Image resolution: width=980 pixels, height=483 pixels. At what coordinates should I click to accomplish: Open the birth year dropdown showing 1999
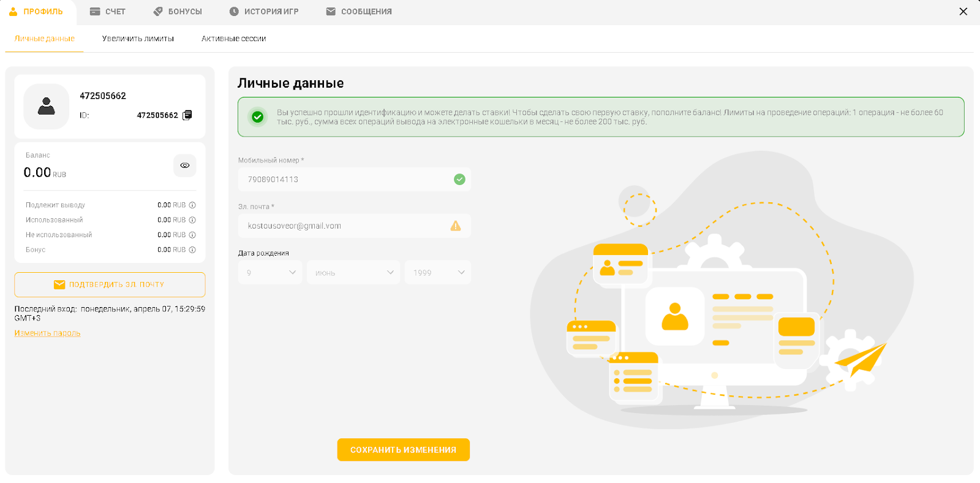[438, 272]
